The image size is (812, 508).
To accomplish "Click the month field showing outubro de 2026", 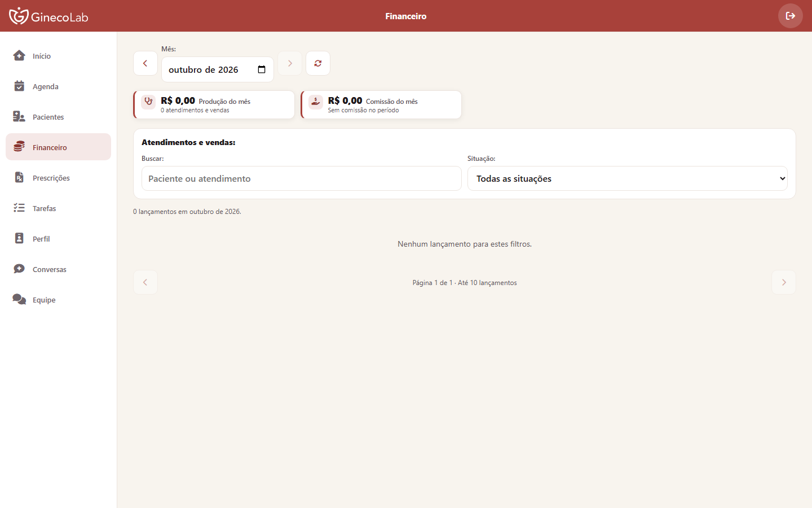I will [218, 69].
